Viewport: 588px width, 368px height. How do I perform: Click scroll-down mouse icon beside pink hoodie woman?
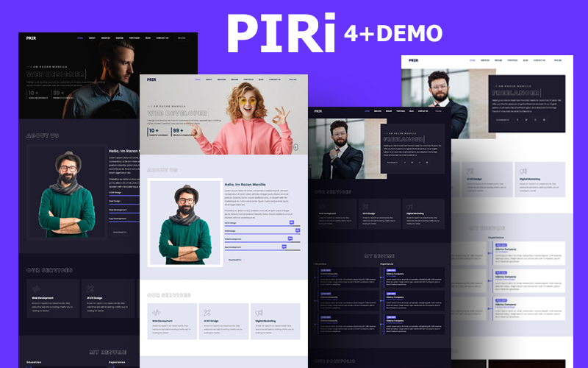pos(295,148)
